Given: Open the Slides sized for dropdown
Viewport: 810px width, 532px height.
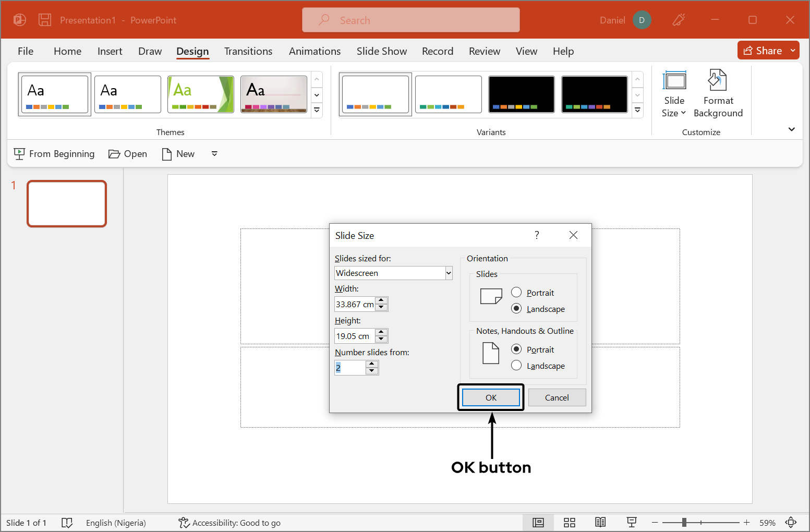Looking at the screenshot, I should coord(448,273).
